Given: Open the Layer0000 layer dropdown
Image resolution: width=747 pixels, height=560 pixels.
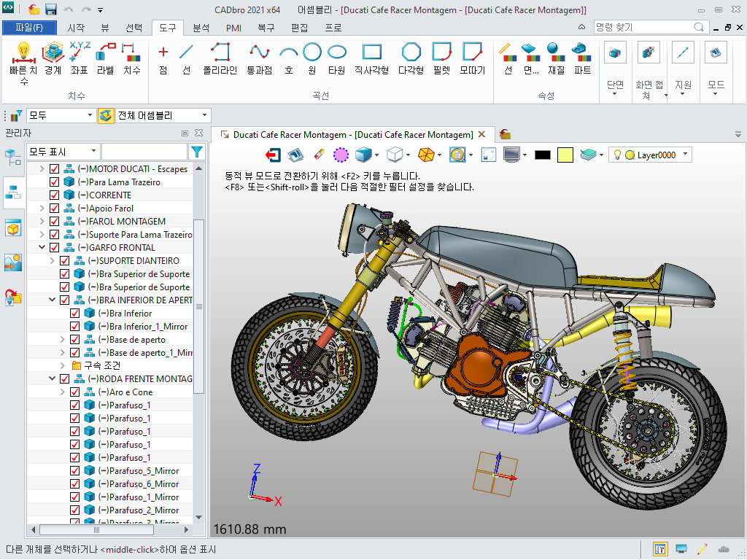Looking at the screenshot, I should pyautogui.click(x=650, y=155).
